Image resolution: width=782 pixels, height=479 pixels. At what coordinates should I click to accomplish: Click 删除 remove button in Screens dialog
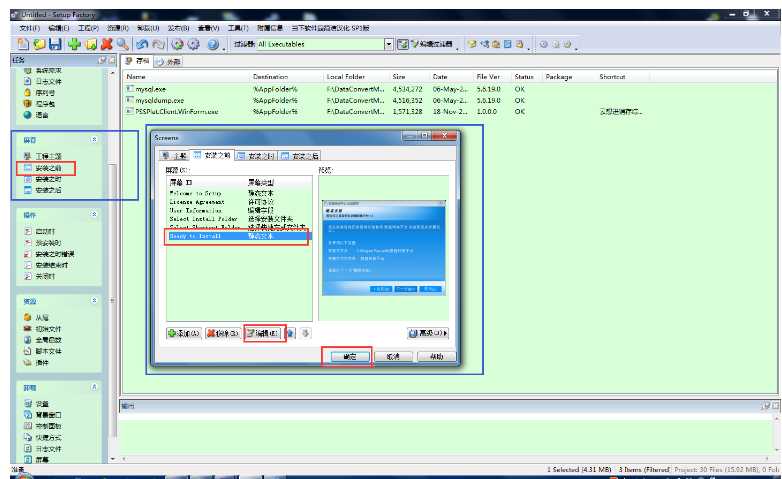coord(223,333)
